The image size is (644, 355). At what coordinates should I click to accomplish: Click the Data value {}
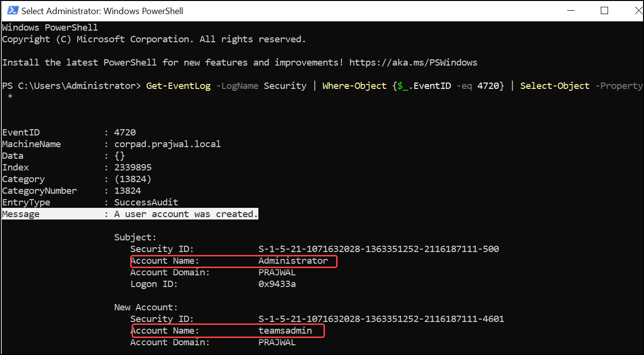pos(119,156)
